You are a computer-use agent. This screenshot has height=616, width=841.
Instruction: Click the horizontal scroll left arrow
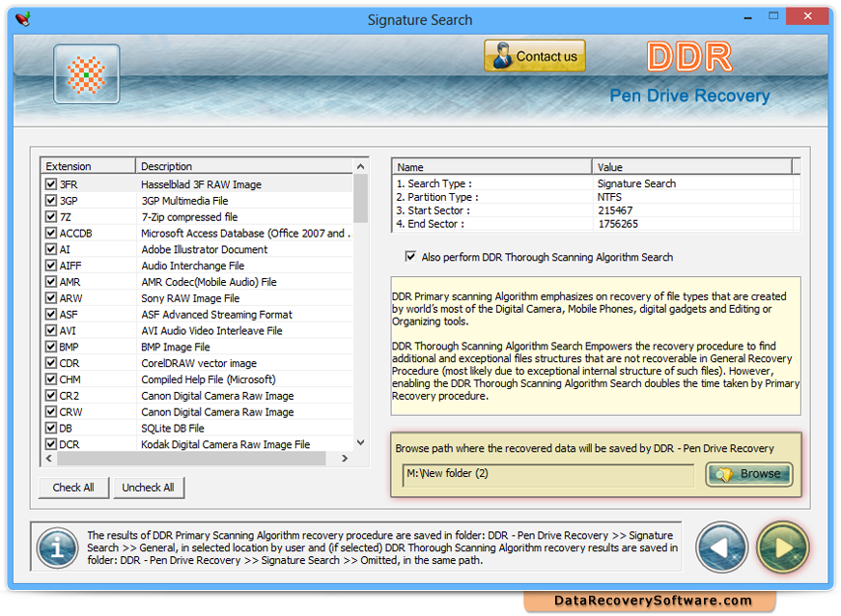point(49,459)
